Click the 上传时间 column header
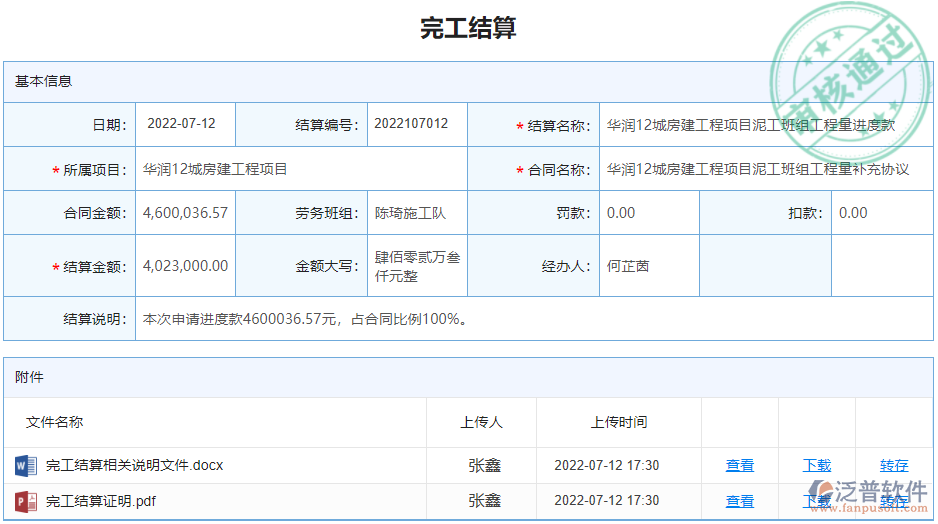The image size is (938, 524). tap(619, 422)
